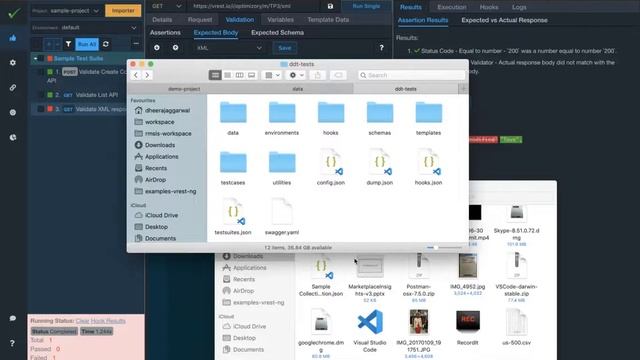640x360 pixels.
Task: Click the second circle icon left of XML dropdown
Action: (x=175, y=48)
